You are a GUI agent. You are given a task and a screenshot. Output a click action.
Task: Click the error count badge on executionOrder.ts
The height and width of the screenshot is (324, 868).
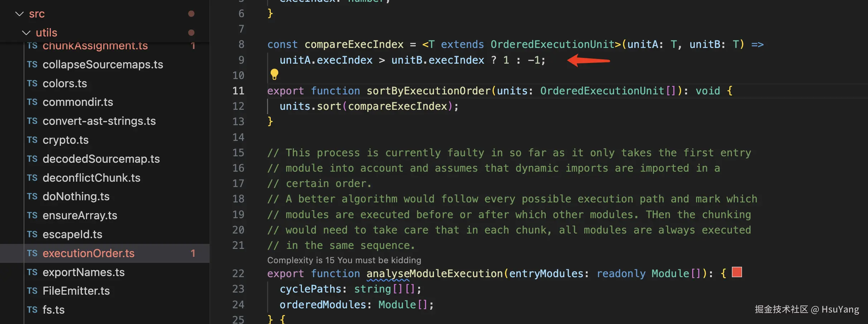(x=193, y=253)
